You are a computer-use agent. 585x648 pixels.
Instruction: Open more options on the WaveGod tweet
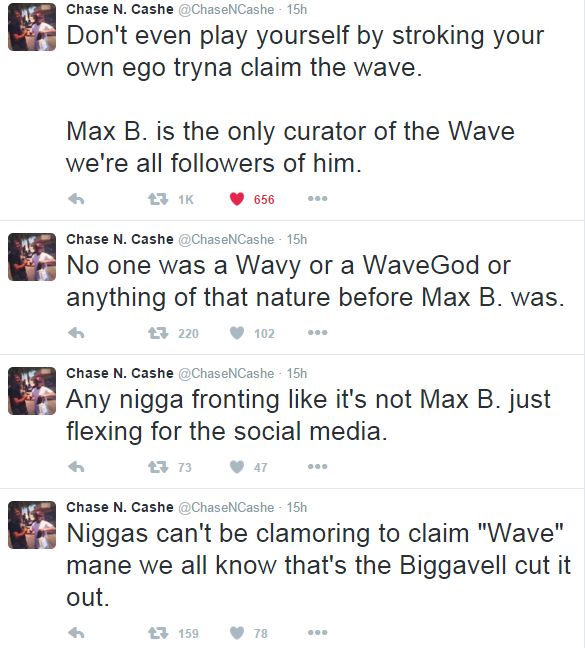317,332
